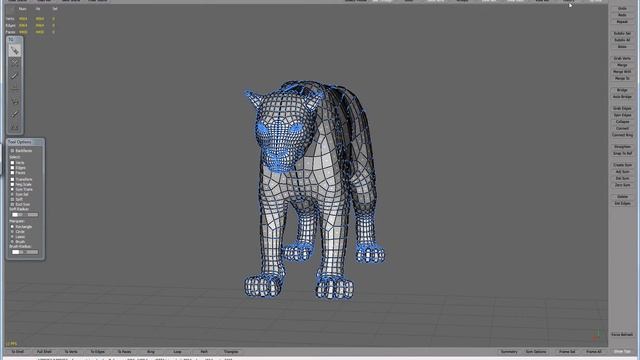Toggle the Soft checkbox
This screenshot has height=360, width=640.
tap(12, 199)
